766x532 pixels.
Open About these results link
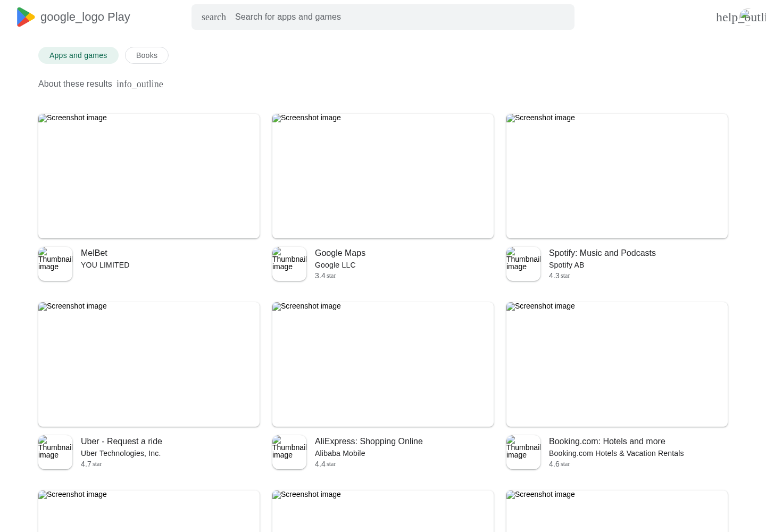coord(75,84)
